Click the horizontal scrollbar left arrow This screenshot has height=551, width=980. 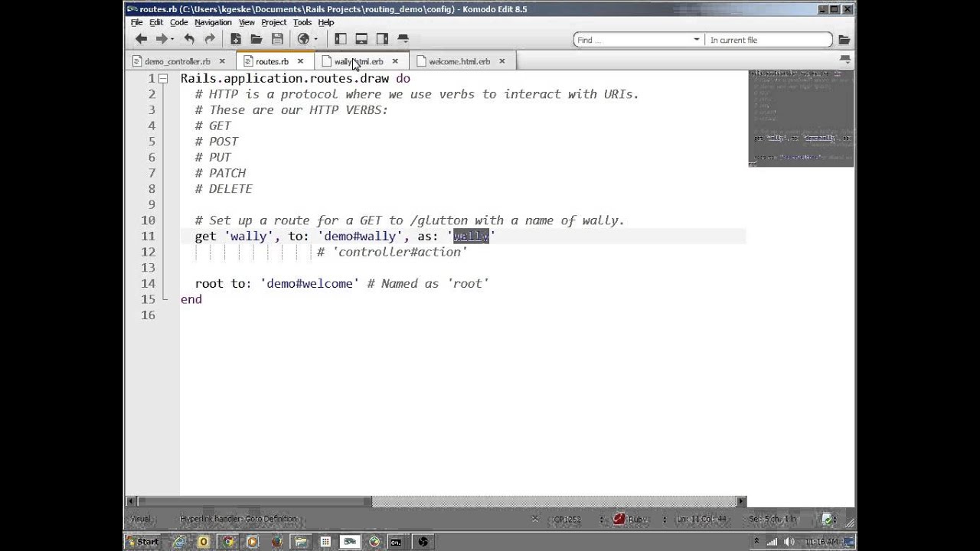coord(131,501)
